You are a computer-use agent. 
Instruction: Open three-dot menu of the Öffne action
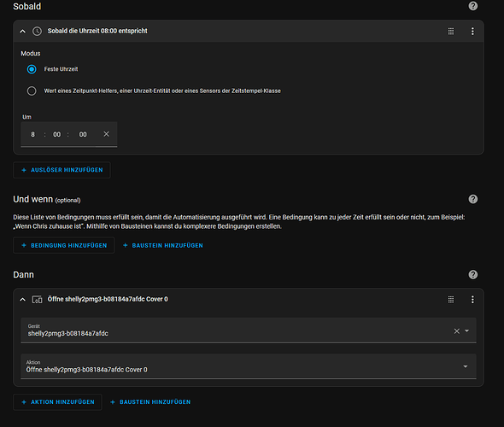point(472,300)
